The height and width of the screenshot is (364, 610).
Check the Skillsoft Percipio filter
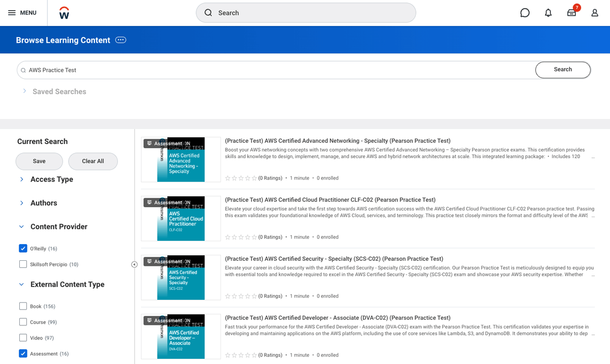click(23, 264)
